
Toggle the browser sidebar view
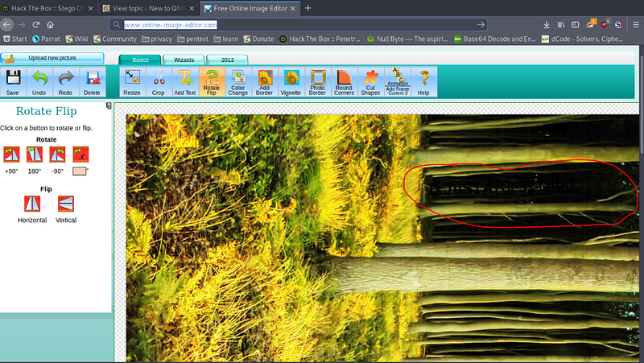[575, 25]
